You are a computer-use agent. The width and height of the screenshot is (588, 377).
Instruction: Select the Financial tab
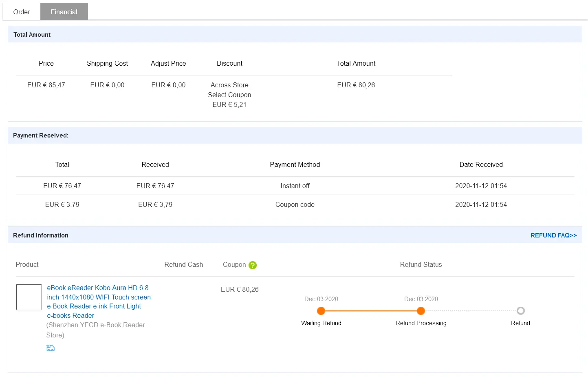tap(64, 12)
